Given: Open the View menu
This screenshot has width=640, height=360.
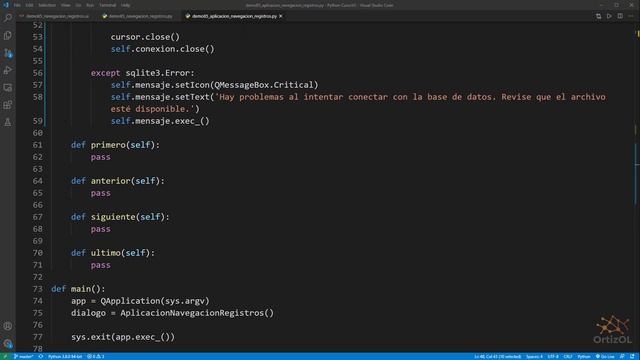Looking at the screenshot, I should tap(66, 5).
